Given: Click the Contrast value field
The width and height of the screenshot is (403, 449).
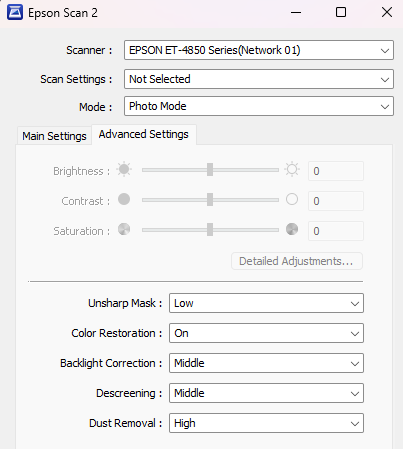Looking at the screenshot, I should point(336,201).
